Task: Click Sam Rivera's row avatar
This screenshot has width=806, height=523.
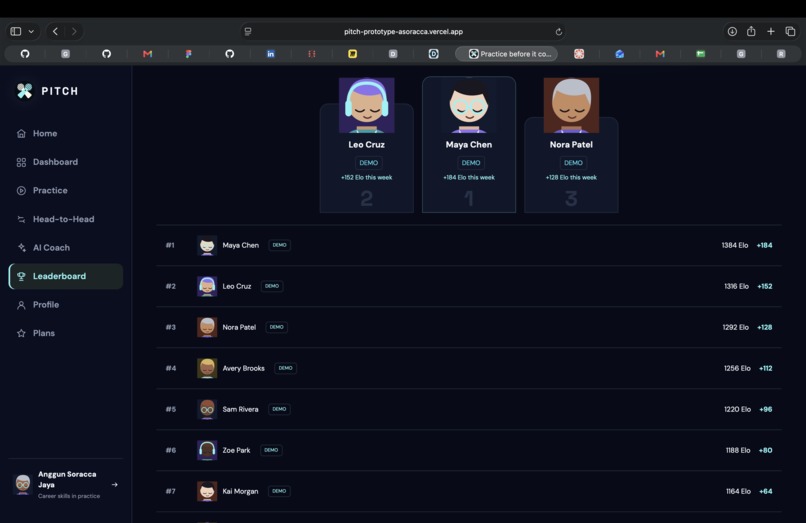Action: click(x=207, y=409)
